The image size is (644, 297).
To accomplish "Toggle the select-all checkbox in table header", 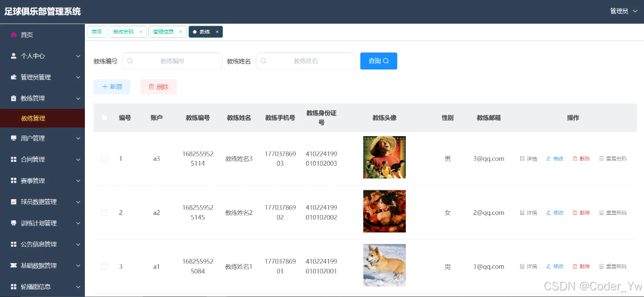I will pyautogui.click(x=104, y=118).
